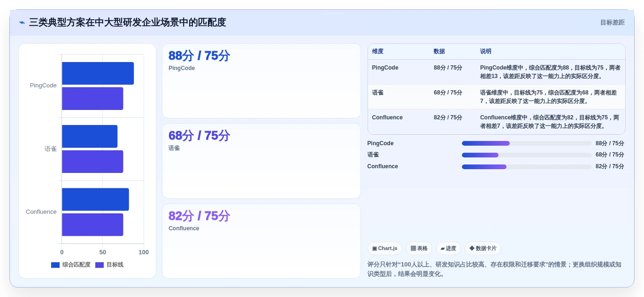Screen dimensions: 644x297
Task: Click the PingCode 目标线 bar in chart
Action: 92,99
